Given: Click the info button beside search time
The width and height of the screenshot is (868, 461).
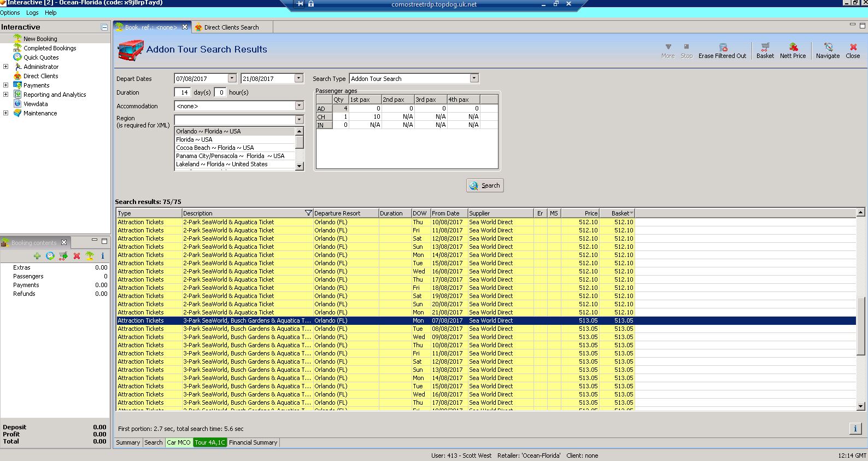Looking at the screenshot, I should point(855,429).
